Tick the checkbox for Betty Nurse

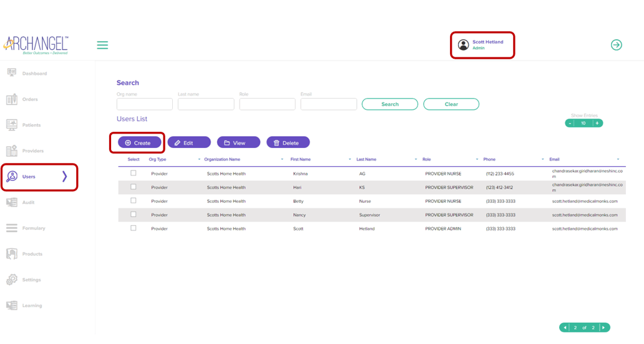(x=134, y=200)
